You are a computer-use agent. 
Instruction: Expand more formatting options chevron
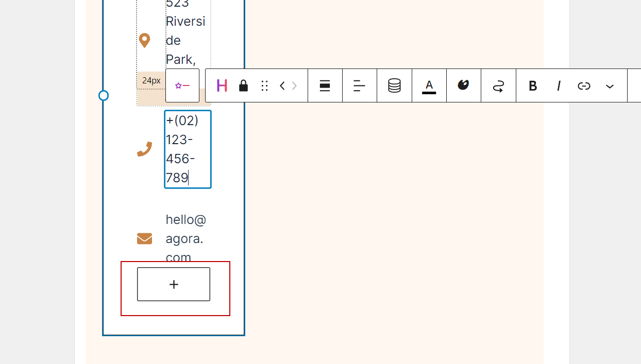[610, 86]
